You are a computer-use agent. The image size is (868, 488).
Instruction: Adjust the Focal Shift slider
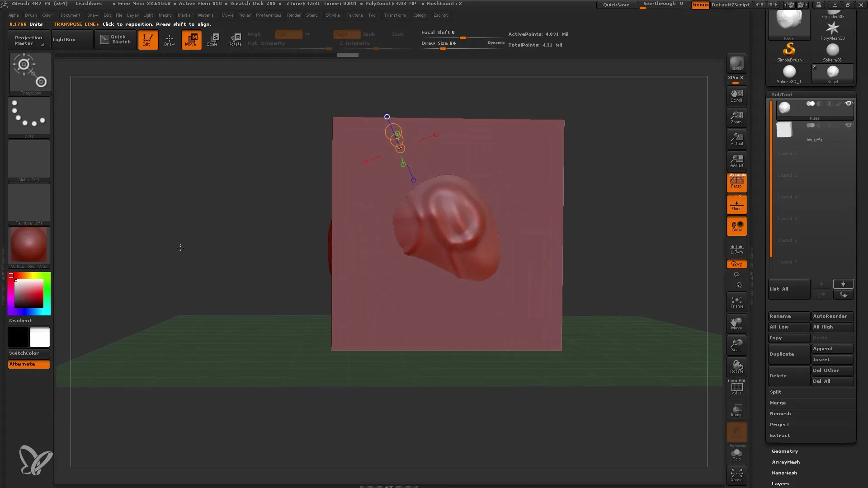pos(462,34)
